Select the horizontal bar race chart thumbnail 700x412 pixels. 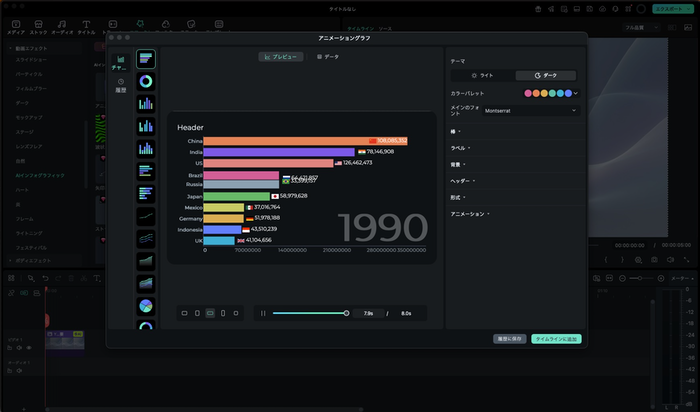pyautogui.click(x=146, y=59)
